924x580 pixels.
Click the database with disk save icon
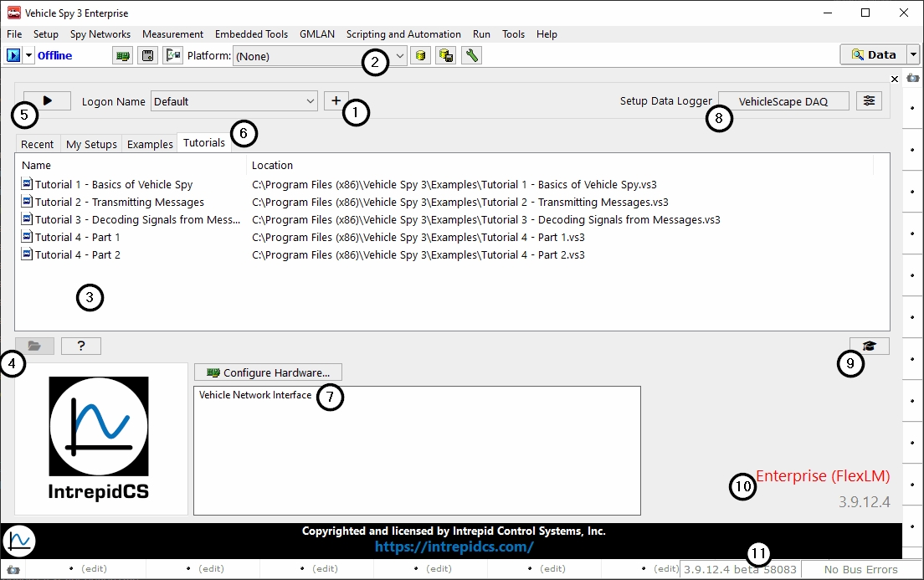pyautogui.click(x=445, y=55)
